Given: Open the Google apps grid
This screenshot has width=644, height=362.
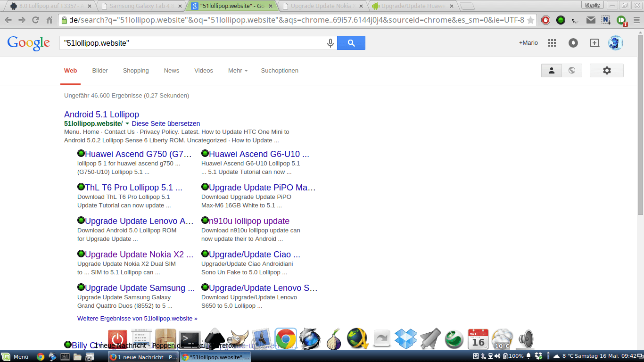Looking at the screenshot, I should click(x=552, y=43).
